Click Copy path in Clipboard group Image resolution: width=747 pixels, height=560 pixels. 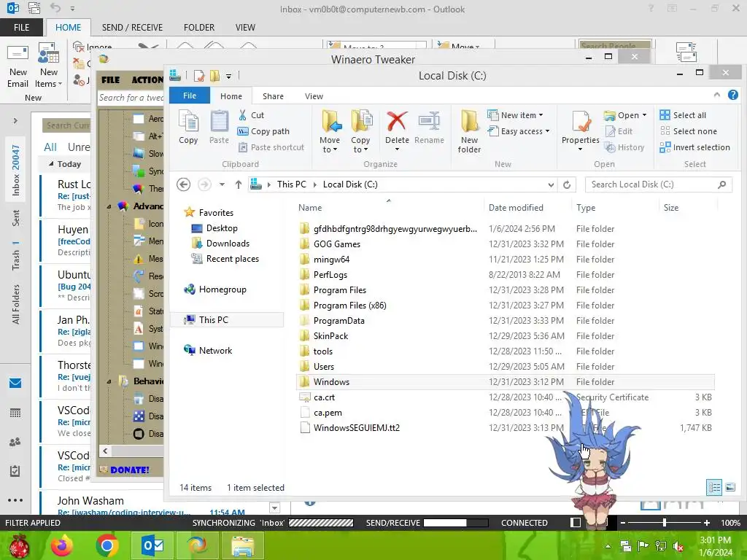click(263, 131)
